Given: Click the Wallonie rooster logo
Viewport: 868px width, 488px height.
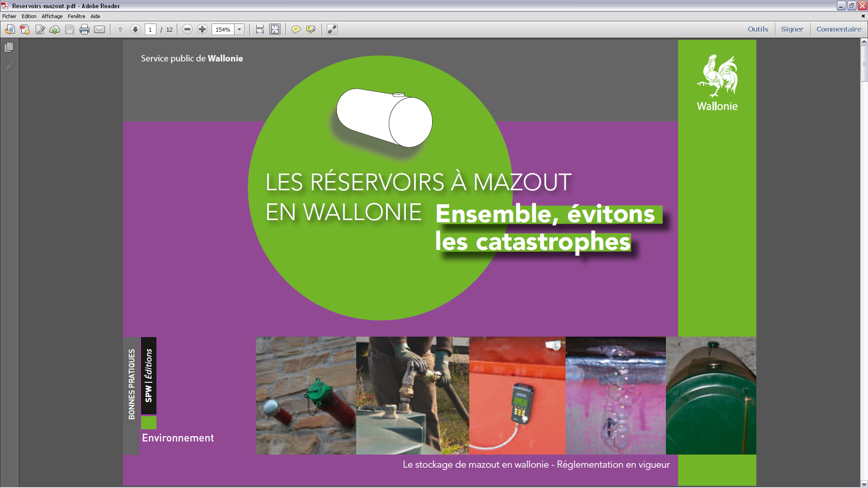Looking at the screenshot, I should tap(717, 83).
